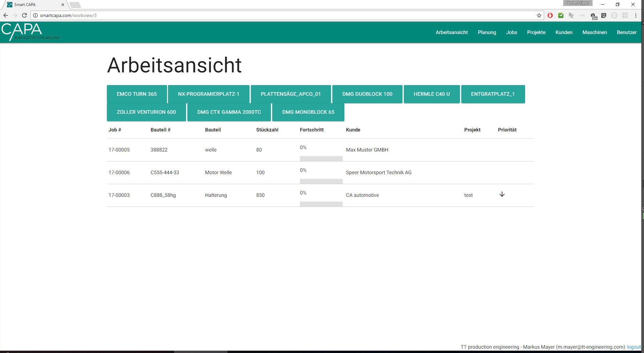Open the Arbeitsansicht navigation item

pyautogui.click(x=452, y=32)
